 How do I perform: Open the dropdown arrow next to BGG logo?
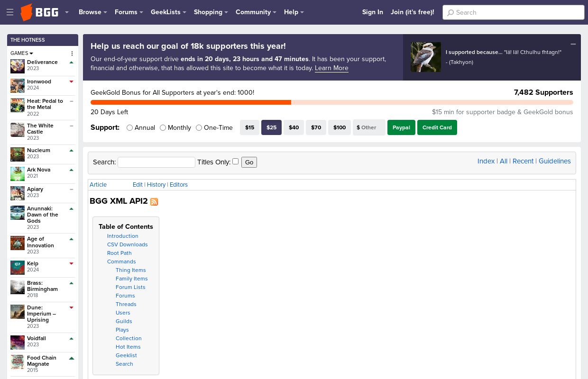click(67, 12)
